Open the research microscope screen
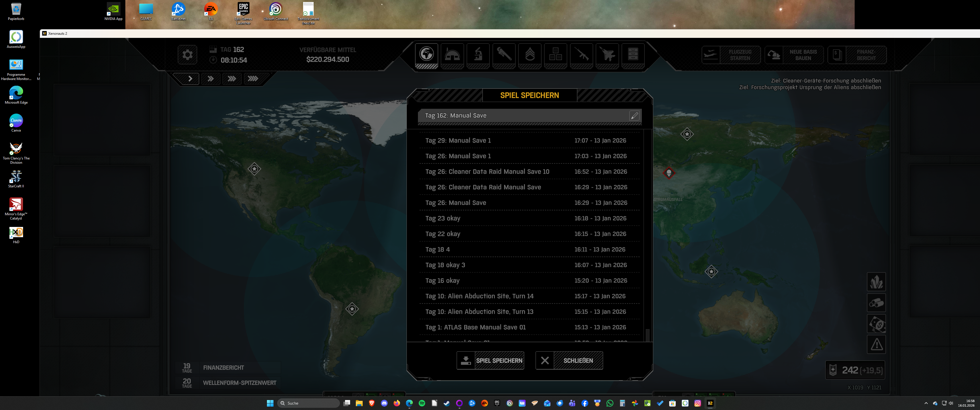980x410 pixels. (x=478, y=55)
